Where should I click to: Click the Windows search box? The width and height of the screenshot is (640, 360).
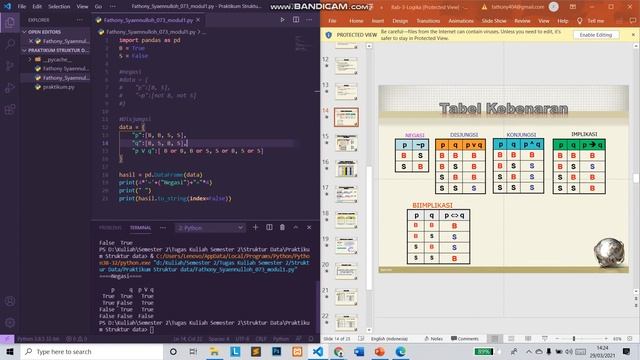[91, 351]
